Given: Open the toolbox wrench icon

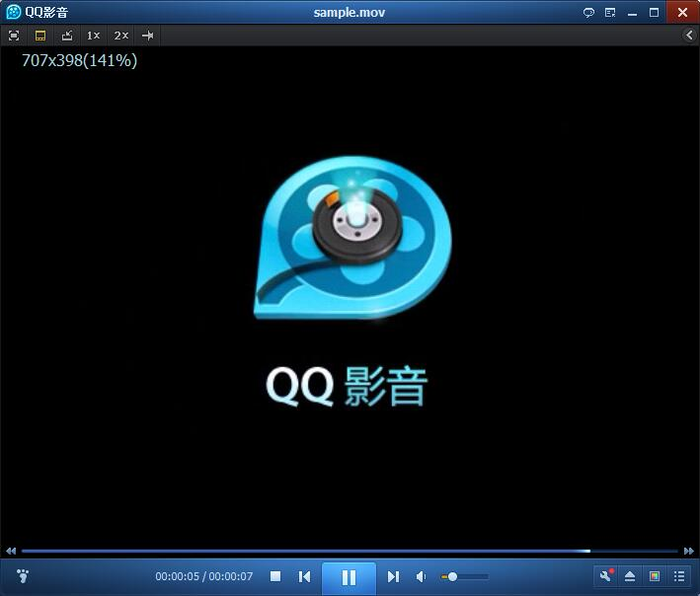Looking at the screenshot, I should (606, 576).
